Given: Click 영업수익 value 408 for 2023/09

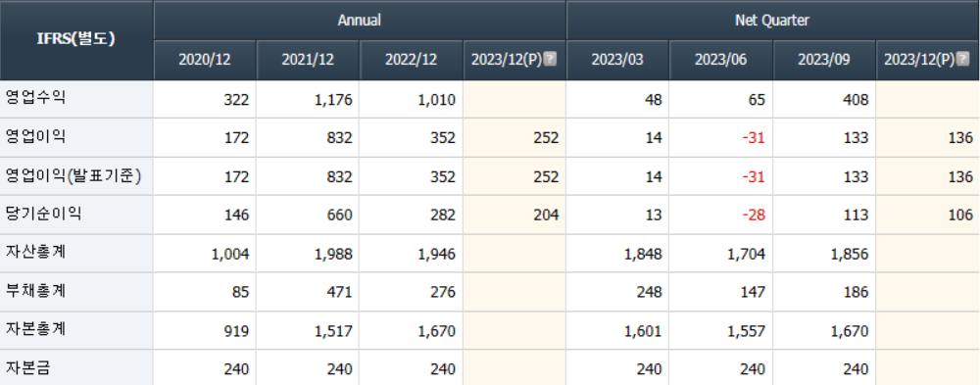Looking at the screenshot, I should pyautogui.click(x=856, y=99).
